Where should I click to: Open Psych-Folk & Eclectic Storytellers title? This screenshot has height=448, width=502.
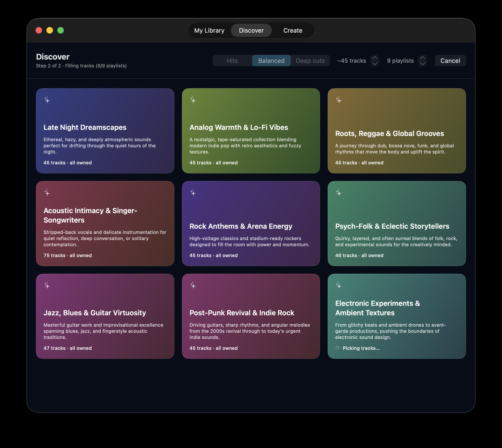(392, 226)
